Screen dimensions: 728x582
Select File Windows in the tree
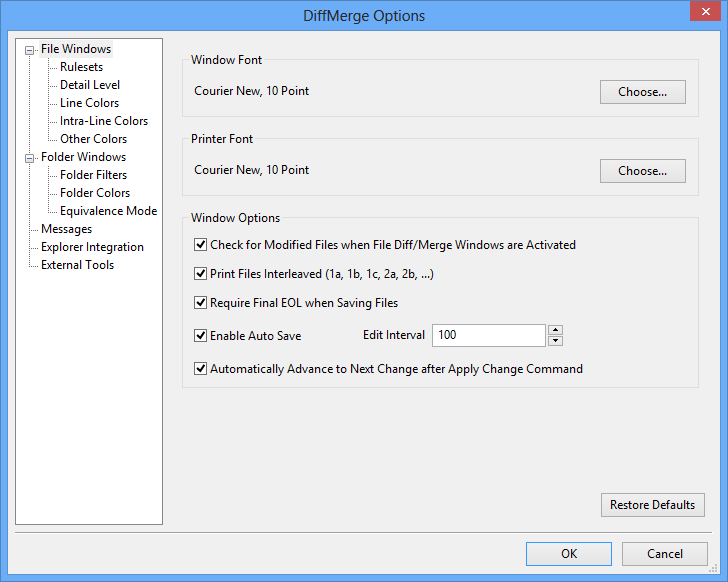pos(76,49)
